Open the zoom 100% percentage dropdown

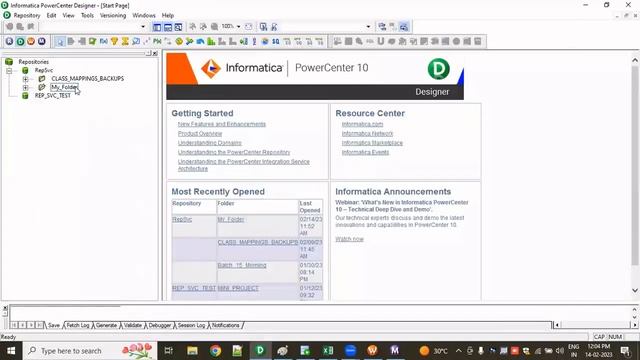239,27
